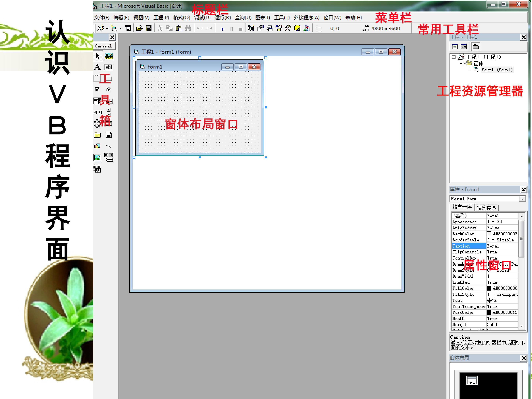Screen dimensions: 532x399
Task: Click the Open Project folder icon
Action: [x=139, y=28]
